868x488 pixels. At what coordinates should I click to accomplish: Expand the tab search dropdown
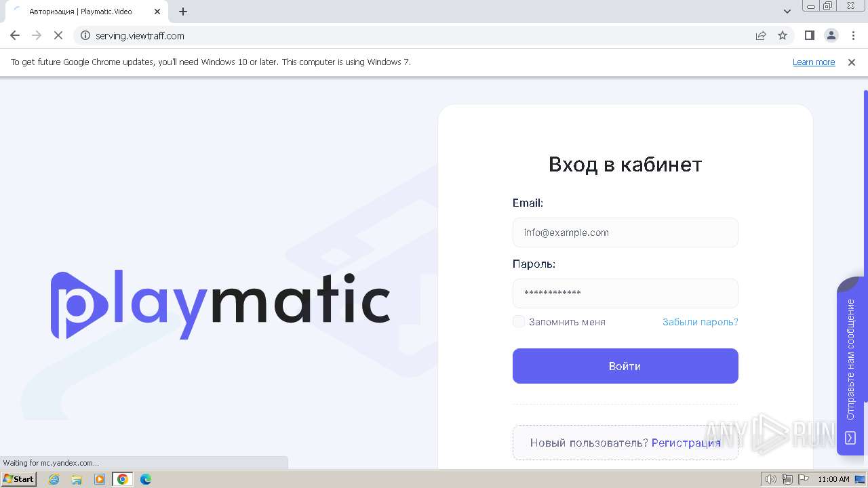tap(787, 12)
